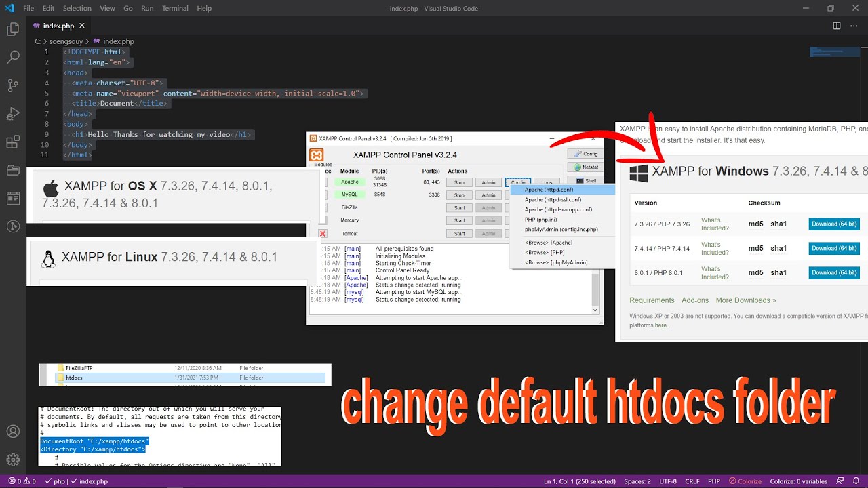Screen dimensions: 868x488
Task: Click the errors and warnings status indicator
Action: [22, 481]
